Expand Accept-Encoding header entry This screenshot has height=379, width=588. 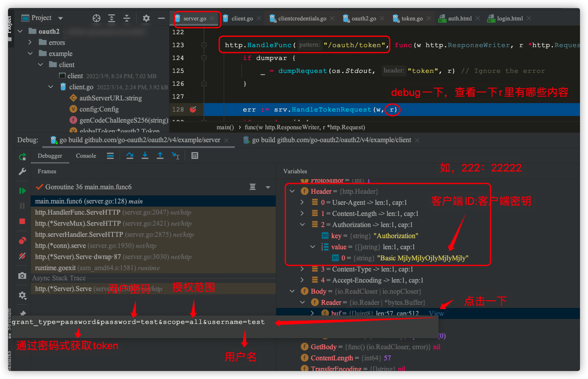[302, 280]
